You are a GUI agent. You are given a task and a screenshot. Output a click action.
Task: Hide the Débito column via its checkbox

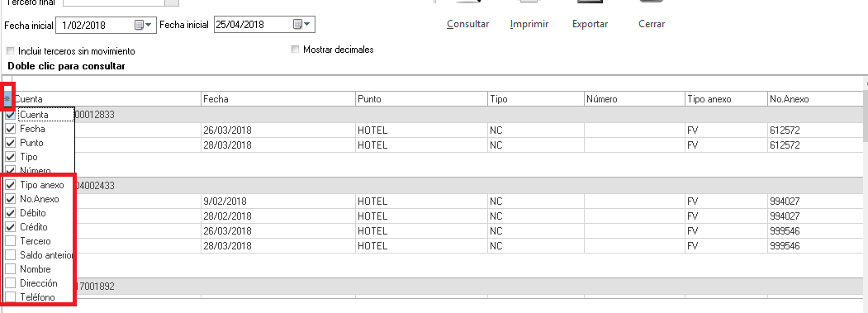coord(10,213)
